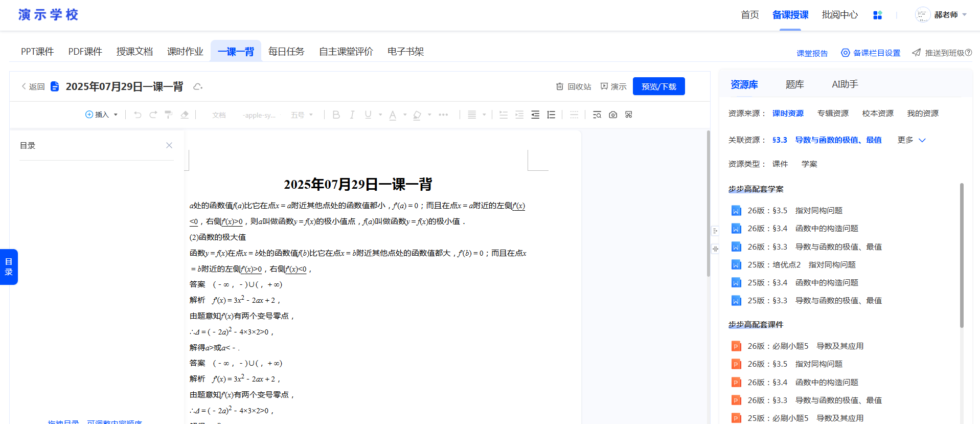Viewport: 980px width, 424px height.
Task: Switch to PPT课件 tab
Action: [37, 52]
